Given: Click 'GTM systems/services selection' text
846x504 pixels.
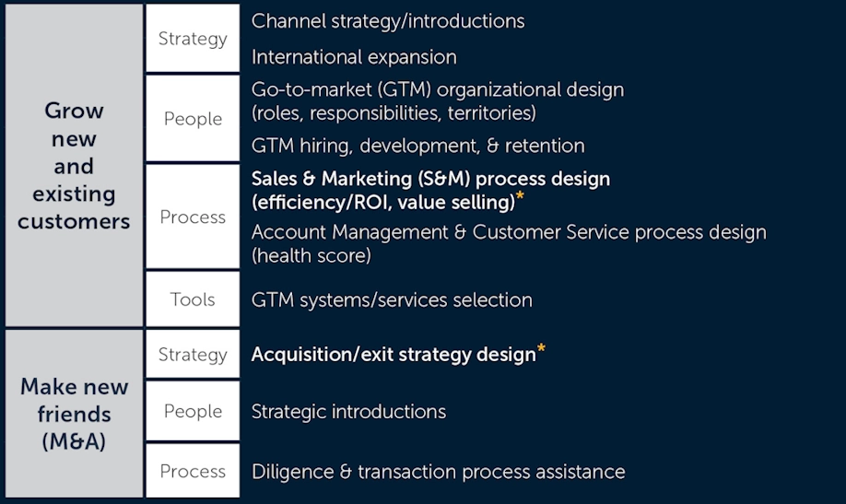Looking at the screenshot, I should 392,300.
